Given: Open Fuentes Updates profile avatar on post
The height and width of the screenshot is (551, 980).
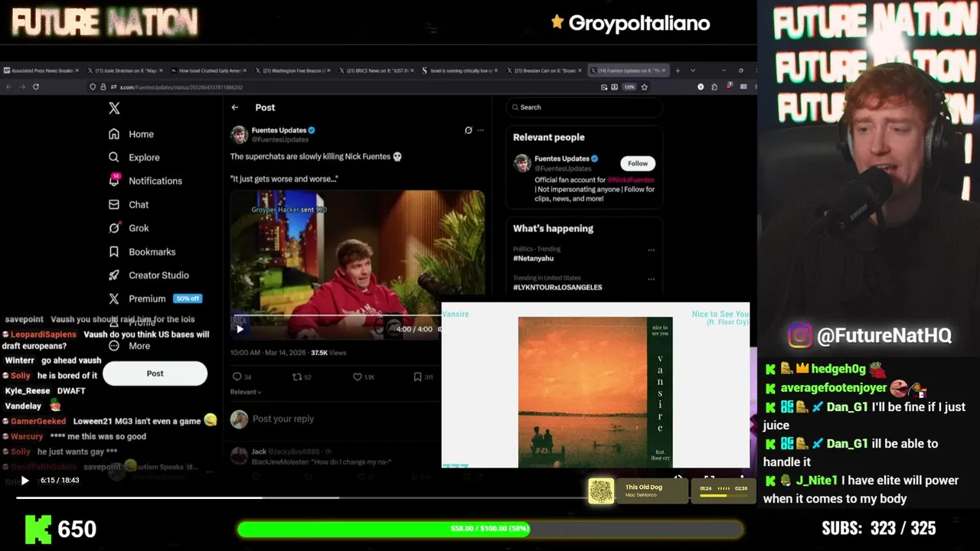Looking at the screenshot, I should [240, 135].
